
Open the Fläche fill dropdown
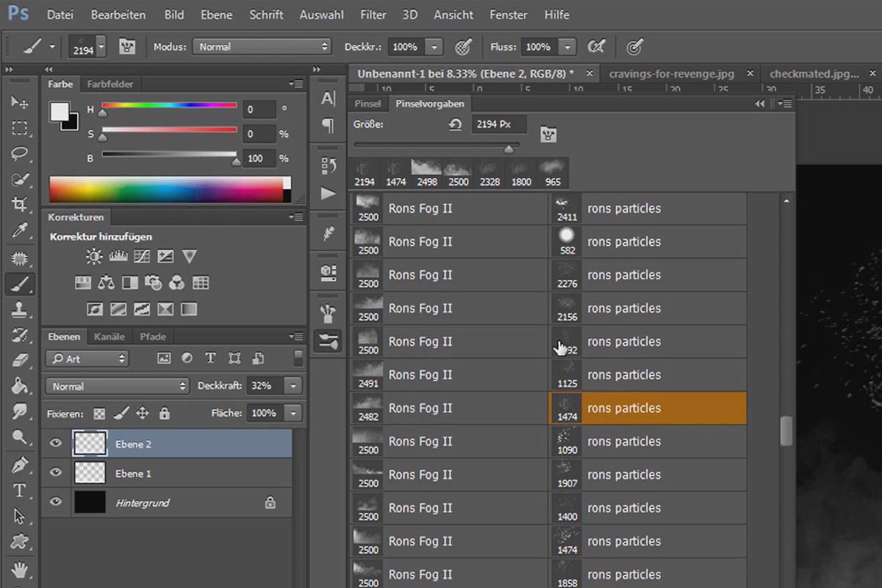point(293,413)
